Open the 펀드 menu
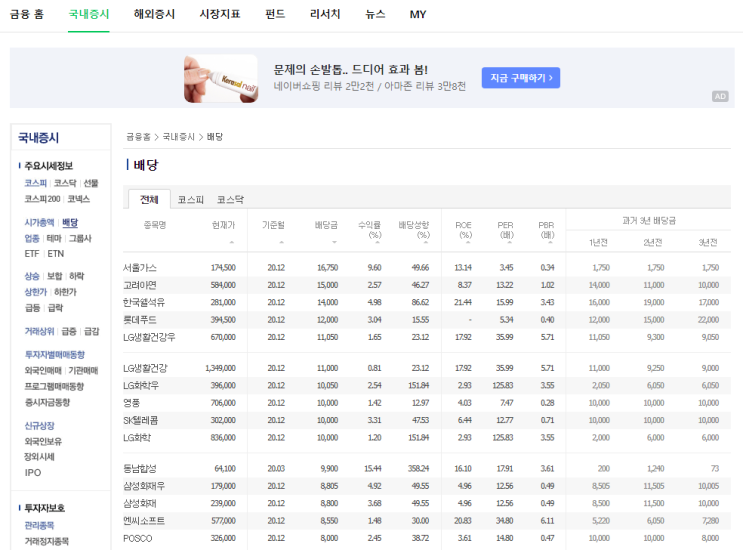The height and width of the screenshot is (550, 743). click(275, 14)
